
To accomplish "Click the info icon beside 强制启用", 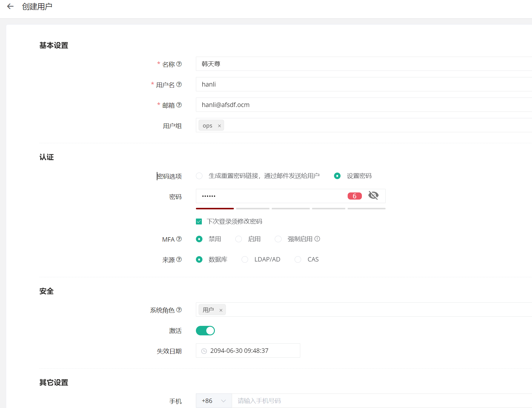I will (x=317, y=239).
